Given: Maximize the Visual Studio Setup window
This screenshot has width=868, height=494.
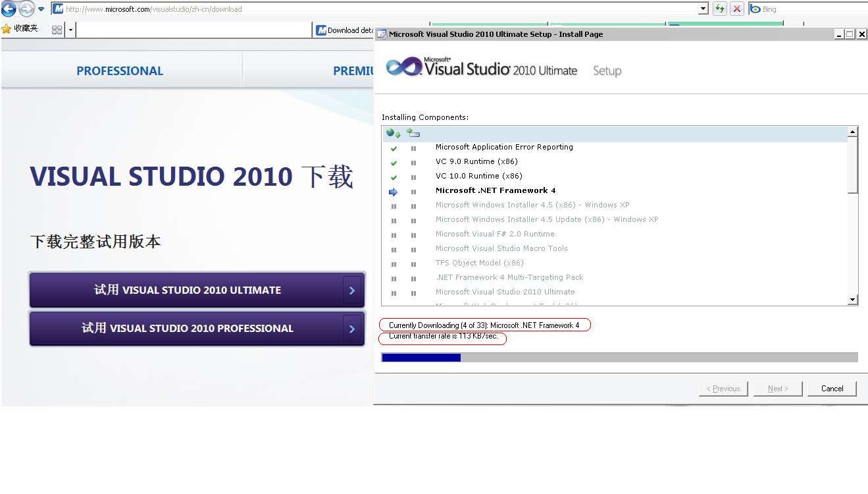Looking at the screenshot, I should [x=850, y=34].
